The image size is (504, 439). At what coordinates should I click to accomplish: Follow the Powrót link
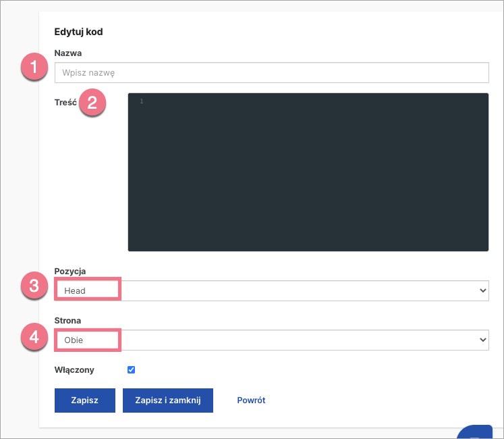coord(251,400)
